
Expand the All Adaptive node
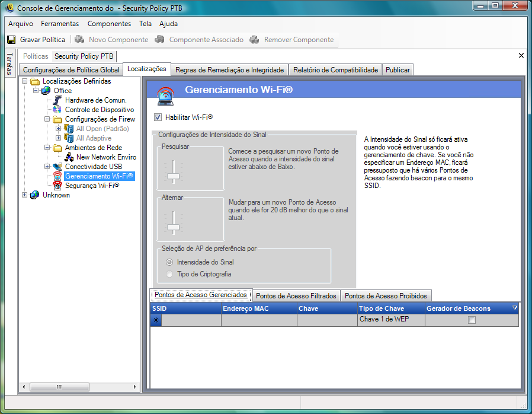[x=59, y=138]
